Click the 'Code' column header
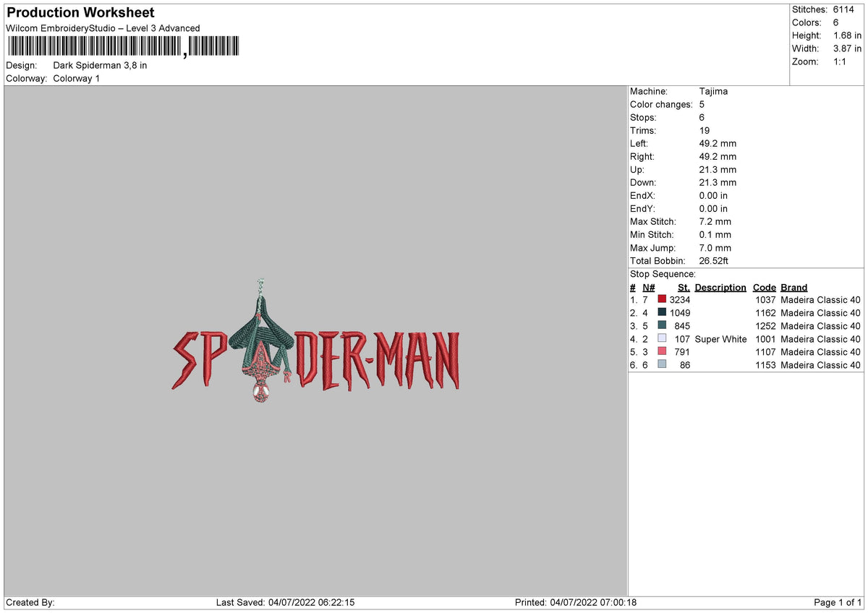The width and height of the screenshot is (868, 613). point(764,287)
